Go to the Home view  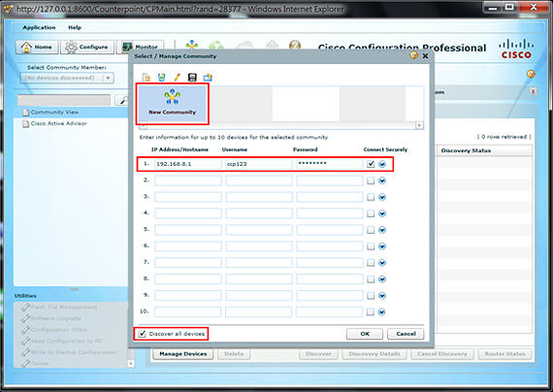[x=37, y=47]
